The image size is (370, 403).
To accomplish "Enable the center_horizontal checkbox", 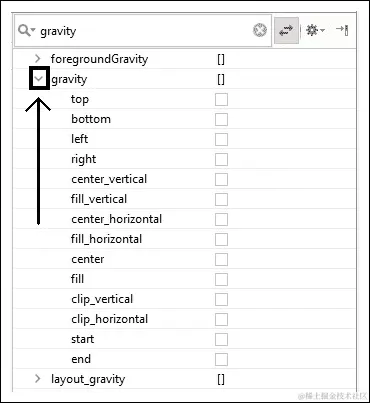I will [221, 219].
